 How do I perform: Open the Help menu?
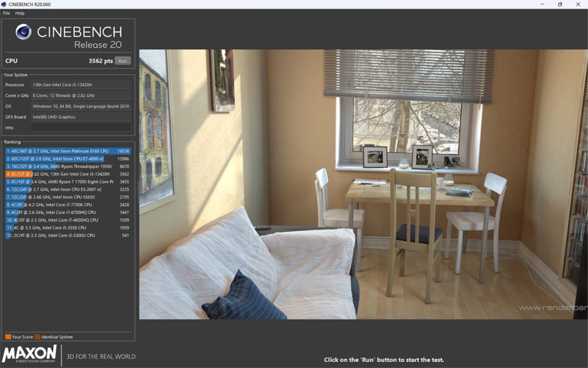(20, 13)
